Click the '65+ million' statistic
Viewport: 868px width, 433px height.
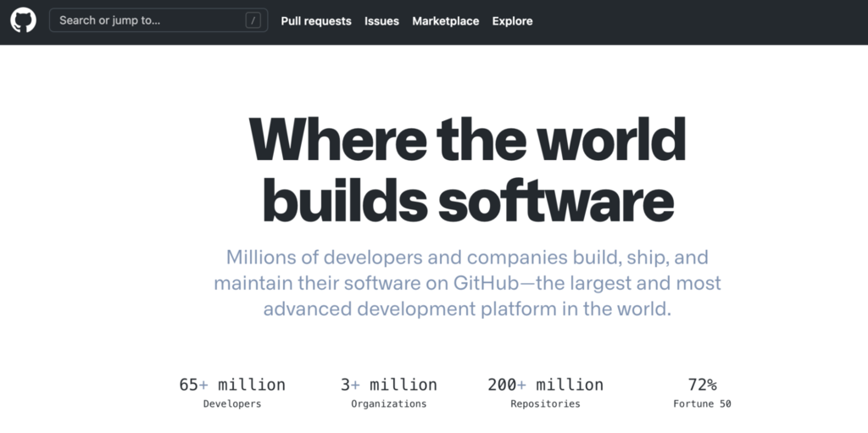(x=231, y=384)
